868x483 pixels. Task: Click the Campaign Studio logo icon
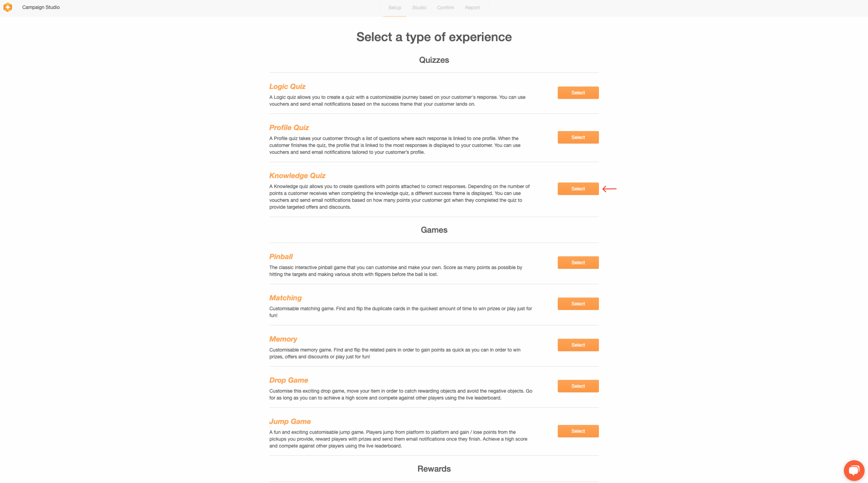8,7
